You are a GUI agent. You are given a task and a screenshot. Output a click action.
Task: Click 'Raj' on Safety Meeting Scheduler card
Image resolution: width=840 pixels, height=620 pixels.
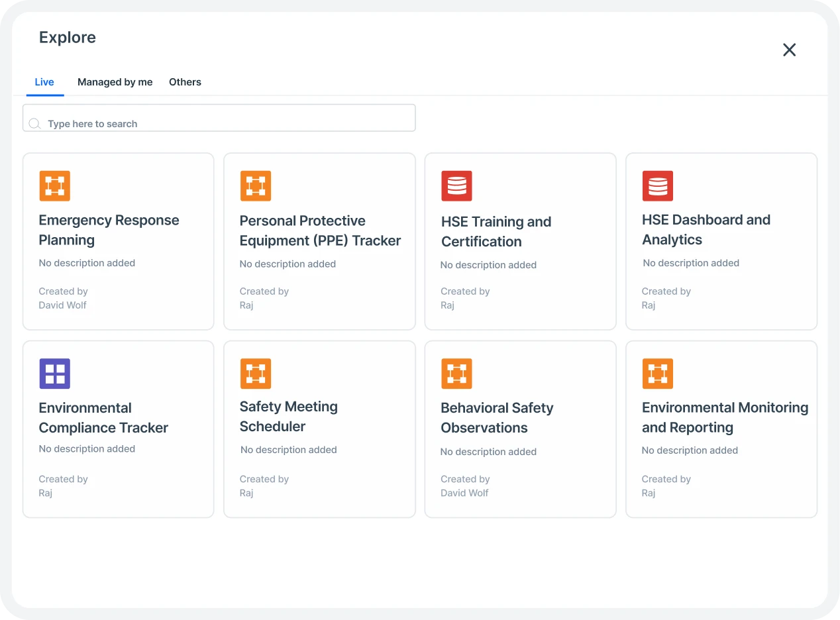246,493
